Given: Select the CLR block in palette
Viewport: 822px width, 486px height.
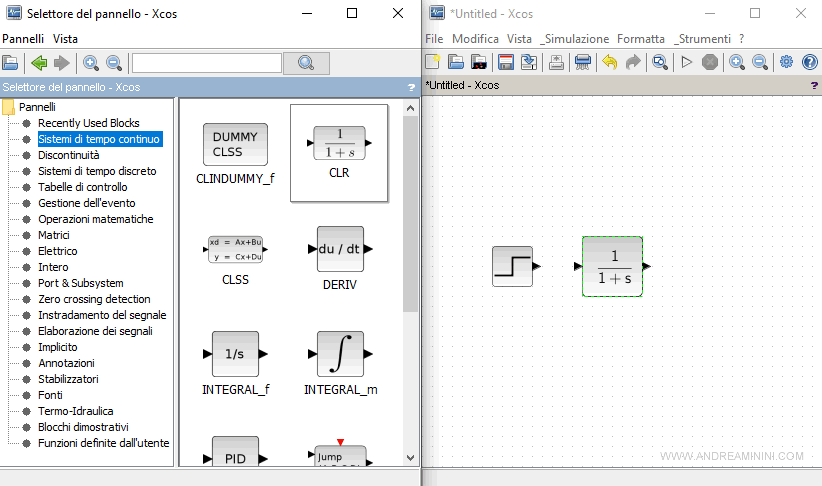Looking at the screenshot, I should pyautogui.click(x=339, y=153).
